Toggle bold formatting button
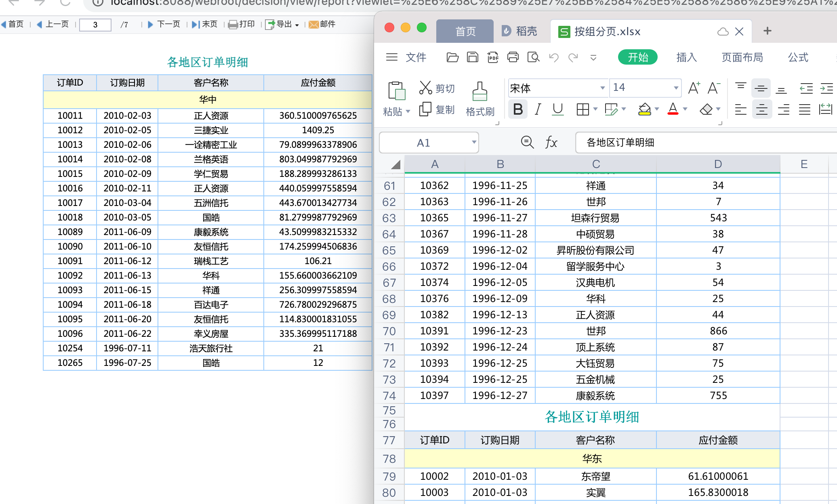The image size is (837, 504). 518,109
